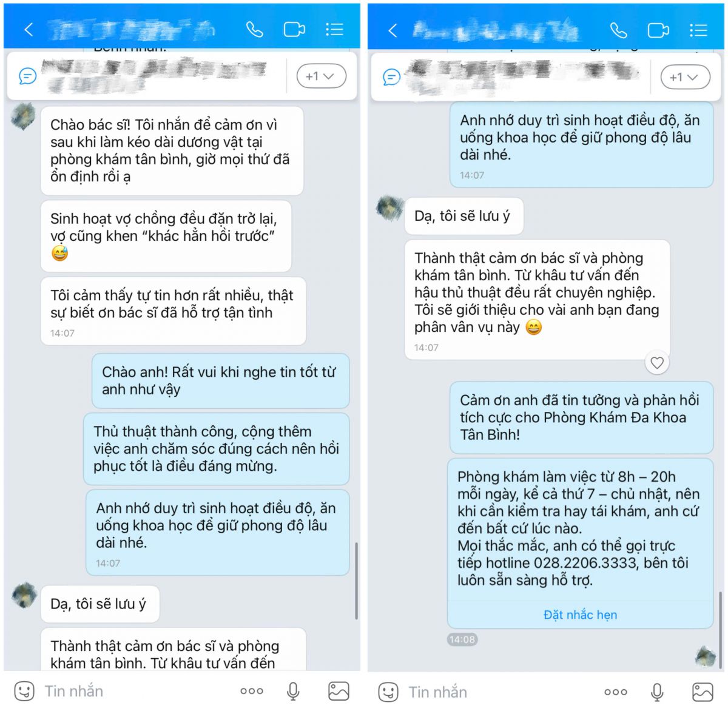Tap the Đặt nhắc hẹn link

(x=580, y=615)
